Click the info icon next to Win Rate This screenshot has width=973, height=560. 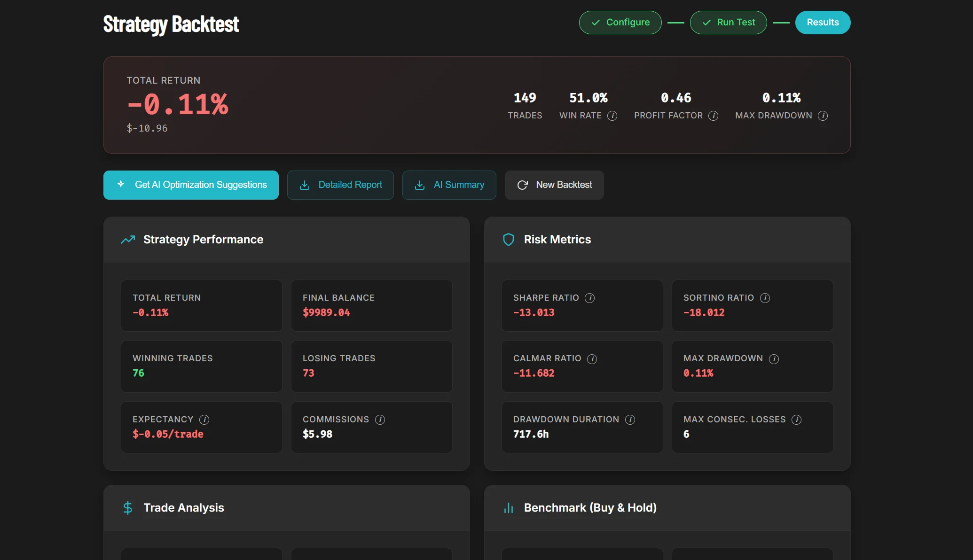click(x=612, y=116)
